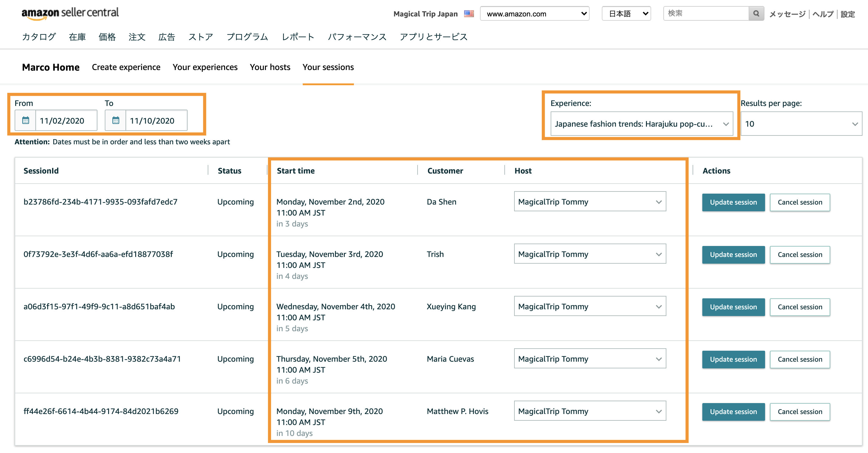Cancel session for Matthew P. Hovis

799,412
